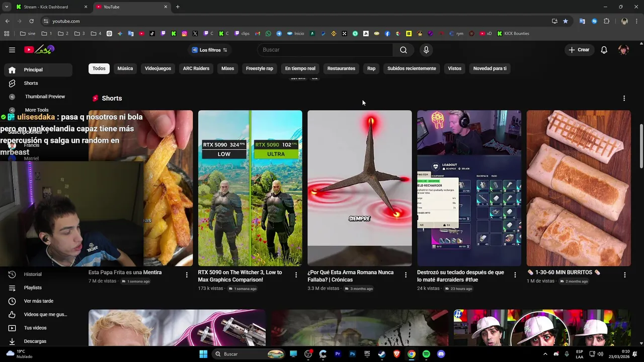The height and width of the screenshot is (362, 644).
Task: Open Shorts shelf three-dot menu
Action: tap(624, 98)
